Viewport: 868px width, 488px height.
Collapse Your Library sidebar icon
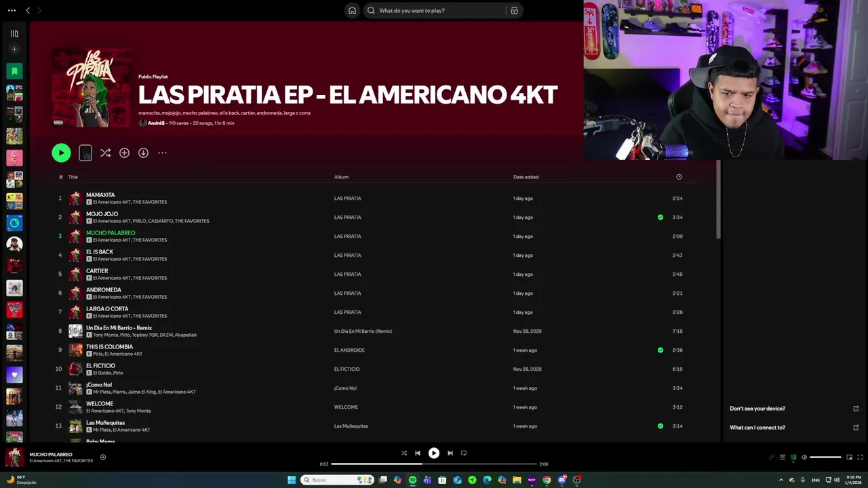click(14, 33)
